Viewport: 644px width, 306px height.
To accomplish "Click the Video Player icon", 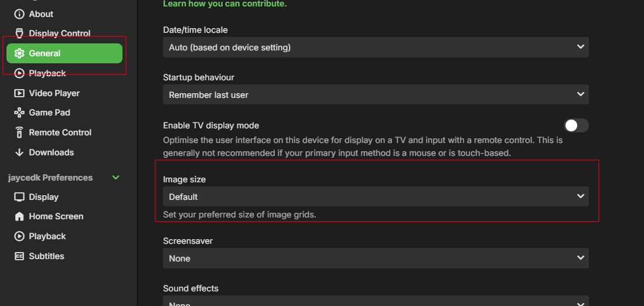I will [19, 93].
